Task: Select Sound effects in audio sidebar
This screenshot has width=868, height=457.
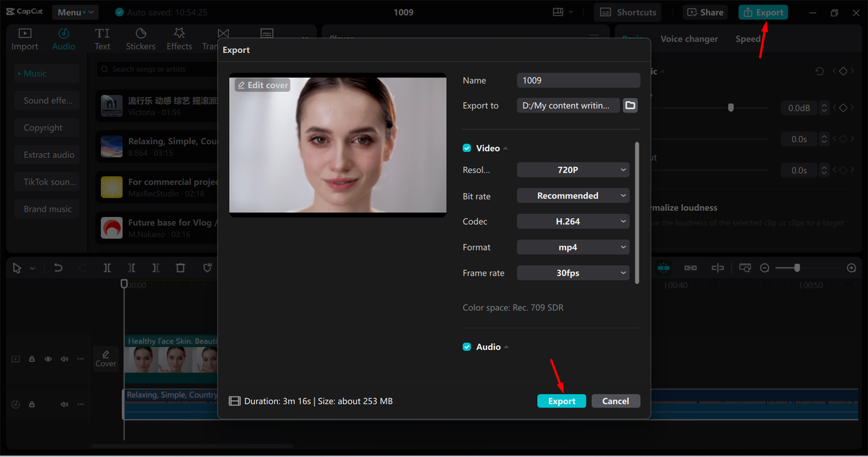Action: [47, 100]
